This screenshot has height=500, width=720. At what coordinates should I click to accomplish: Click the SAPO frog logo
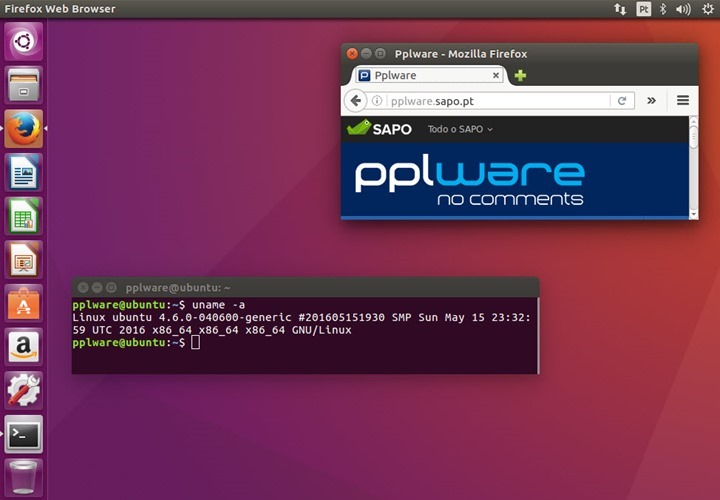coord(379,128)
